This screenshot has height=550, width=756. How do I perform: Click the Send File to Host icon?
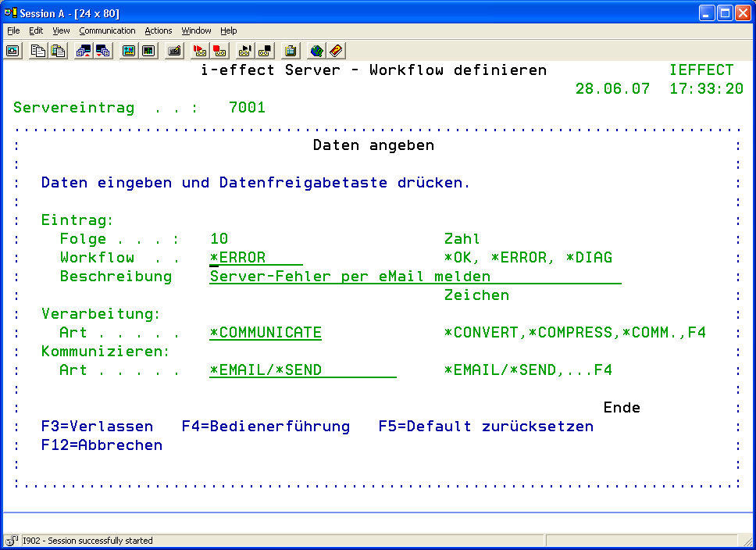pos(84,51)
